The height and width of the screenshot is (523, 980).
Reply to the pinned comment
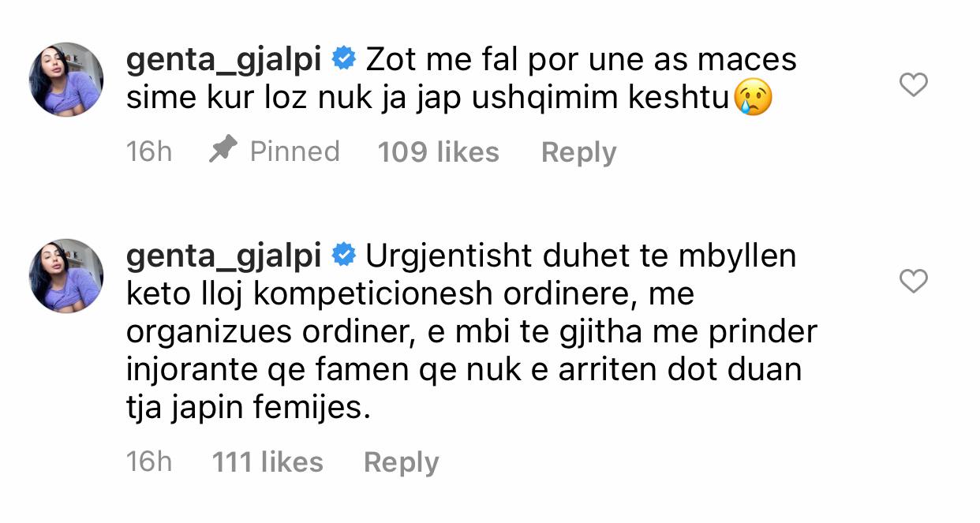(x=578, y=152)
